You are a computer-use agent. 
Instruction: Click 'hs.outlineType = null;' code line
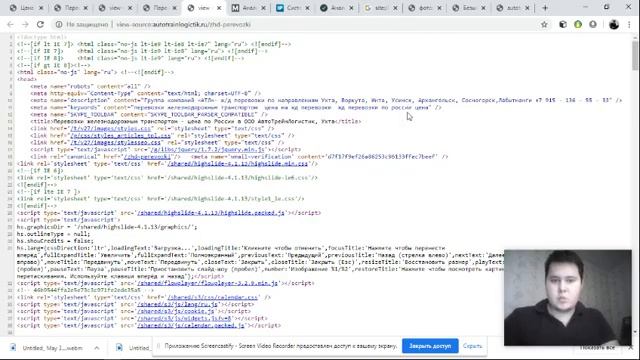point(53,234)
